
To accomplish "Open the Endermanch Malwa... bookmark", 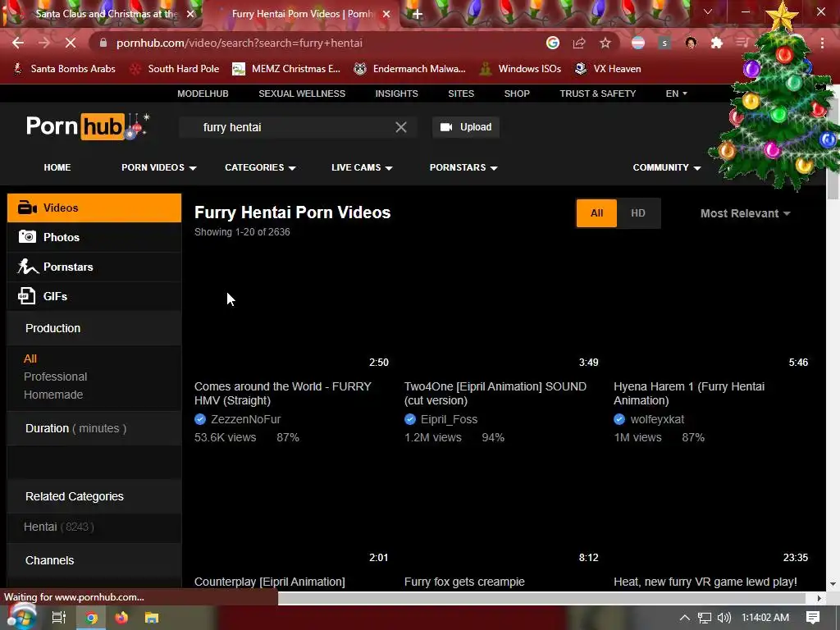I will tap(410, 69).
